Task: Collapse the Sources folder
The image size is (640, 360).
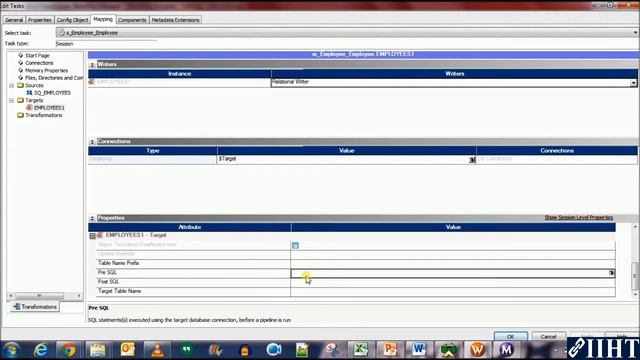Action: click(x=11, y=85)
